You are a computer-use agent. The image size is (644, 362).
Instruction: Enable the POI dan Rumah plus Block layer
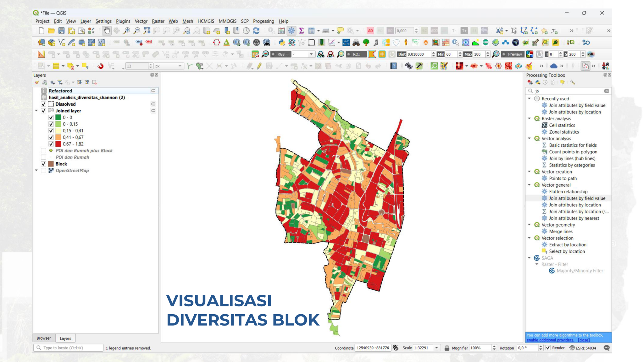[x=44, y=151]
